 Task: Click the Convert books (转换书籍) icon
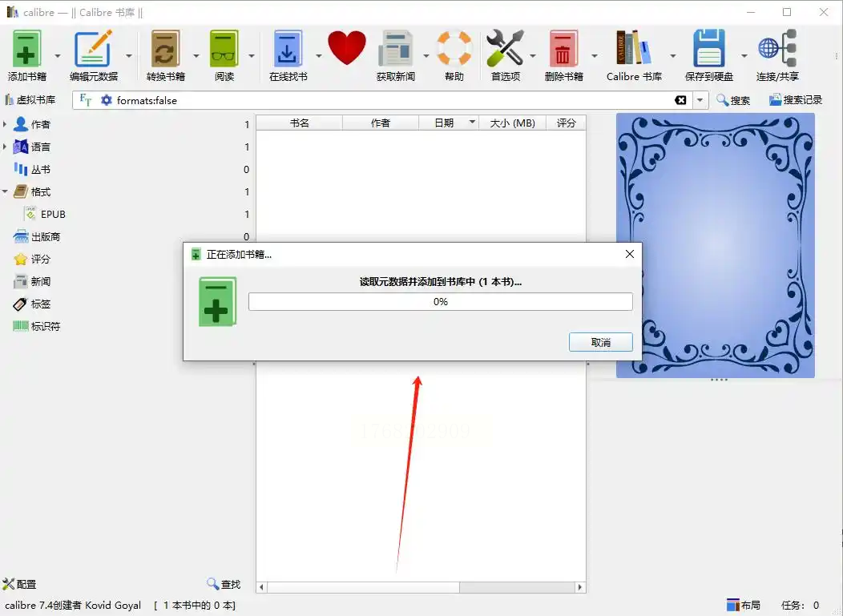click(165, 49)
